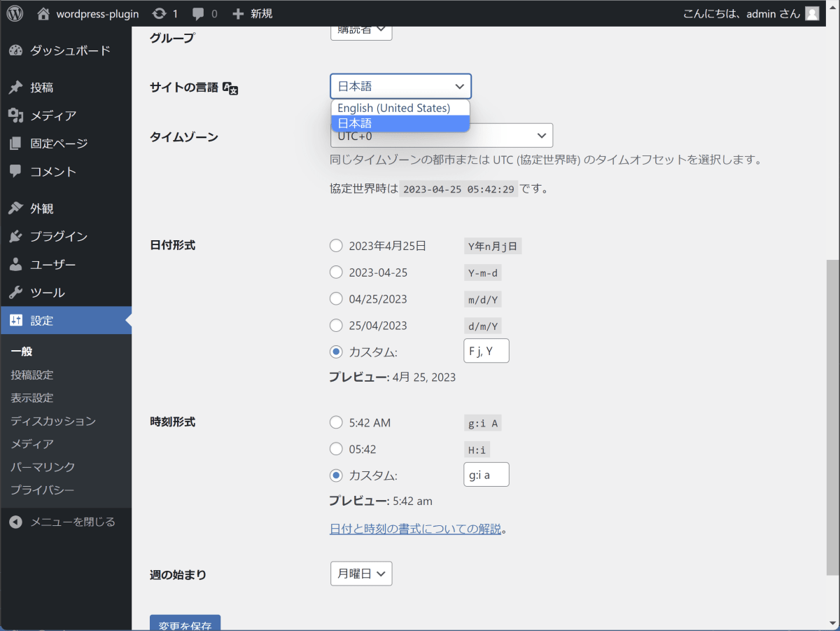This screenshot has width=840, height=631.
Task: Select the 2023年4月25日 date format
Action: click(336, 246)
